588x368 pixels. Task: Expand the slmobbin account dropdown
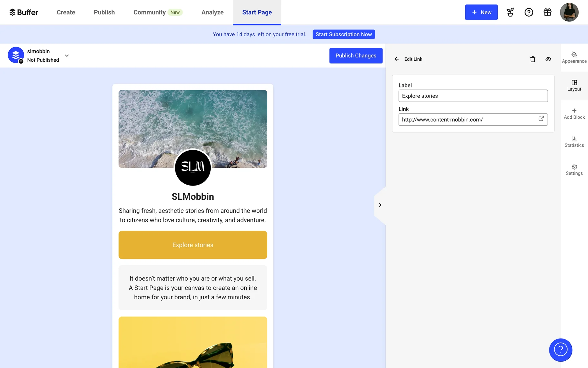coord(67,56)
